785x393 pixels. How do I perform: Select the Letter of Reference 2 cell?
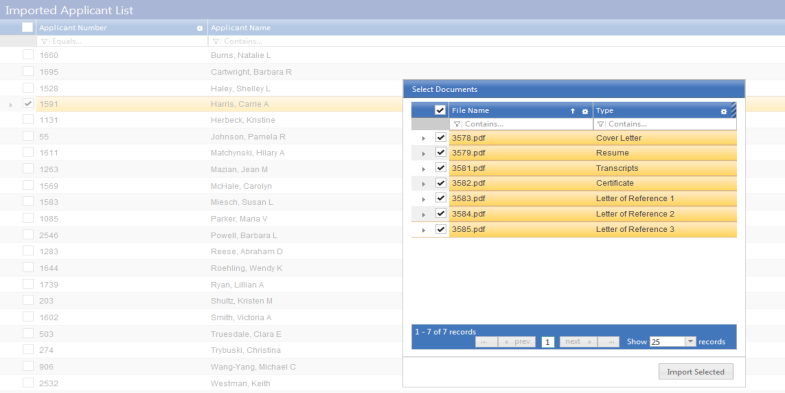point(665,214)
